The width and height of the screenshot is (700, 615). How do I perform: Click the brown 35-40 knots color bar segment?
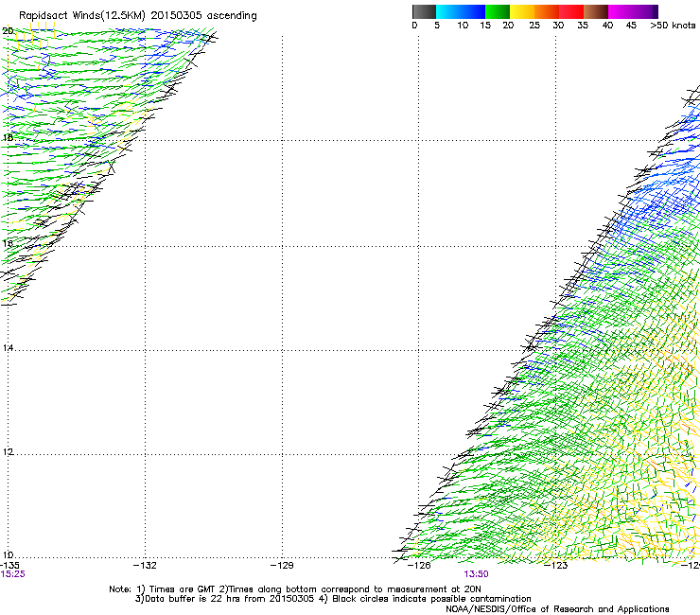[596, 11]
